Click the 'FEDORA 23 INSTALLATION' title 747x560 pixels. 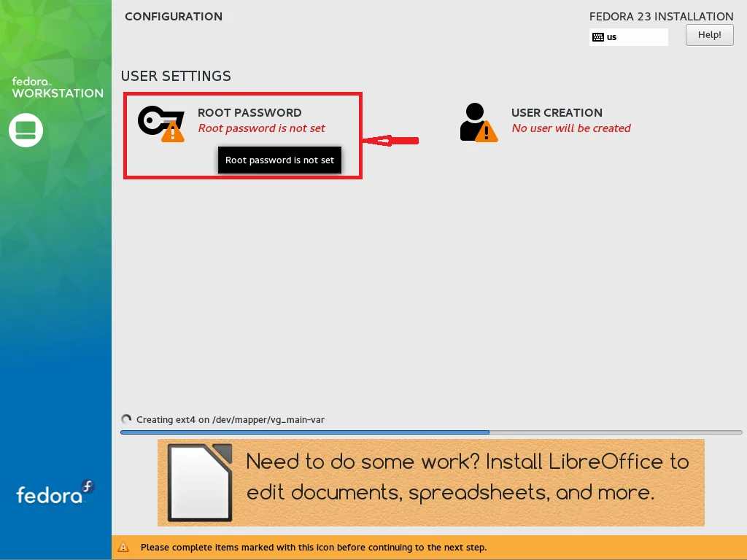661,16
